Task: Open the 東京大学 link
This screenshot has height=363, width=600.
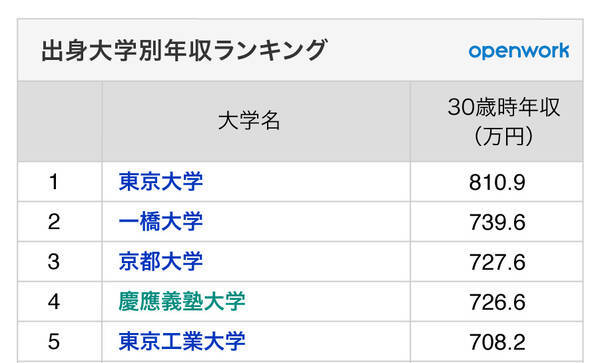Action: click(161, 182)
